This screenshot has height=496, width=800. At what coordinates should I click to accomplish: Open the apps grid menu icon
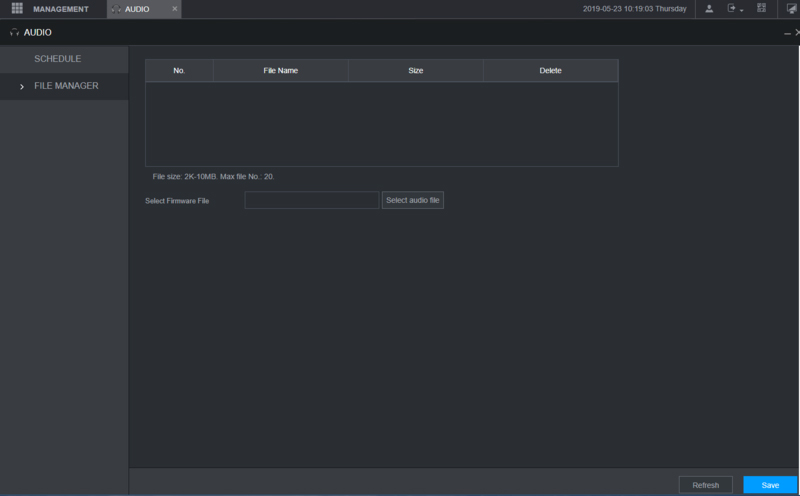[x=17, y=9]
